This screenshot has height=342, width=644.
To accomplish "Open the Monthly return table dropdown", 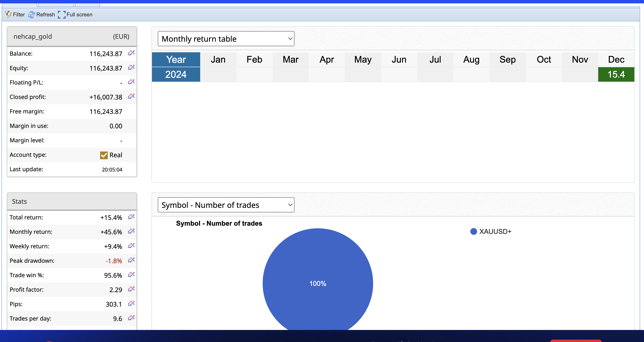I will 226,39.
